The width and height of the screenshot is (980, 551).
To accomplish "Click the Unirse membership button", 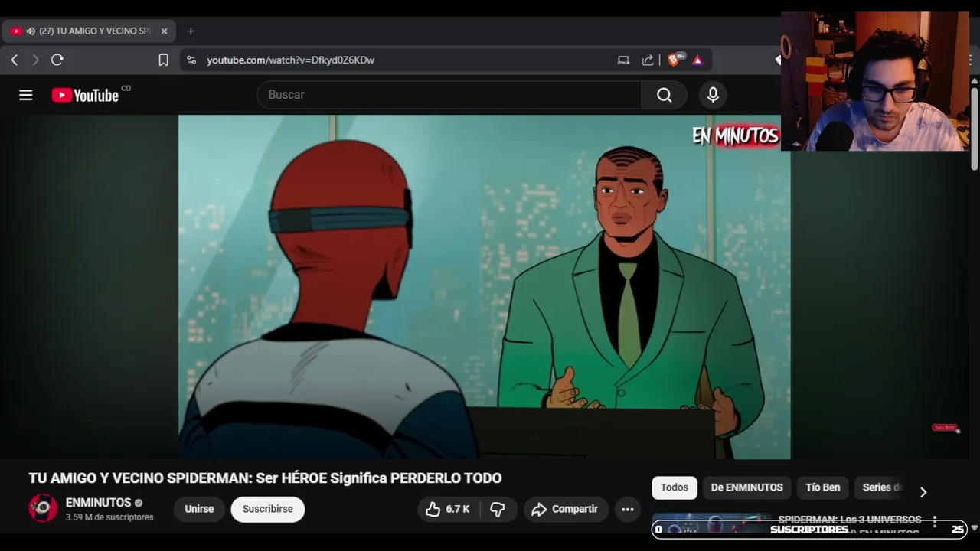I will tap(199, 509).
